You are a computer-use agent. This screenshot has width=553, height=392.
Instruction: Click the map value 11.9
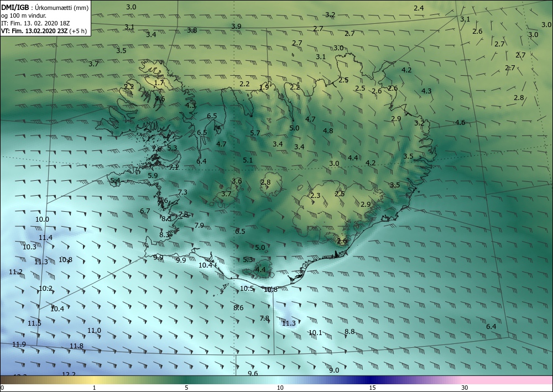tap(19, 344)
